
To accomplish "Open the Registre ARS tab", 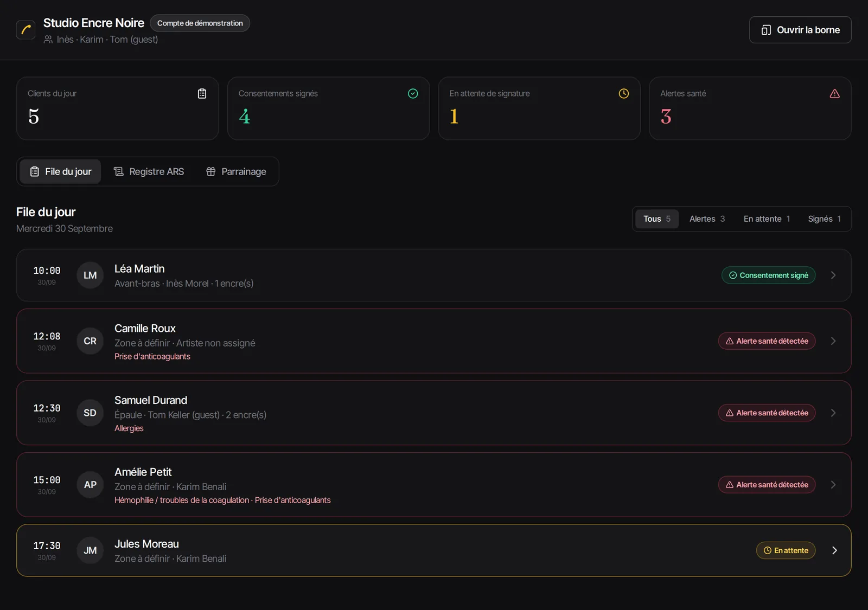I will click(x=149, y=172).
